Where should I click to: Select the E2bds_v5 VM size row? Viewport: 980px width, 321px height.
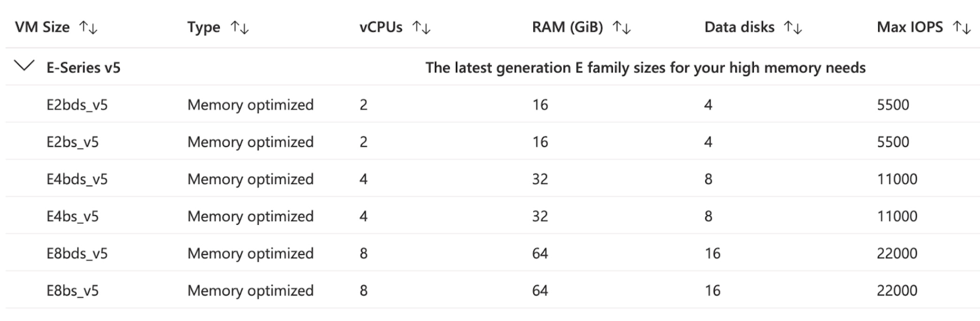point(77,104)
